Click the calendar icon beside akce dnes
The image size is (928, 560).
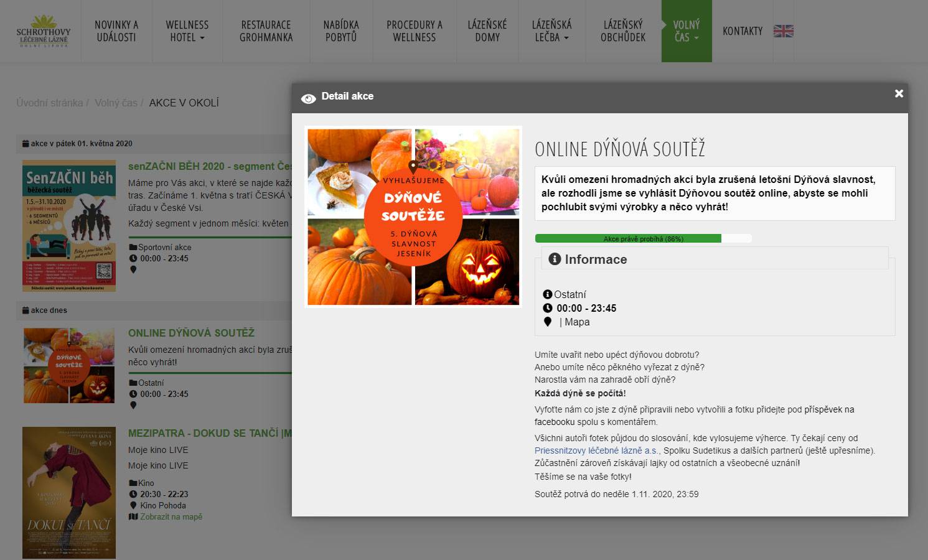[26, 310]
